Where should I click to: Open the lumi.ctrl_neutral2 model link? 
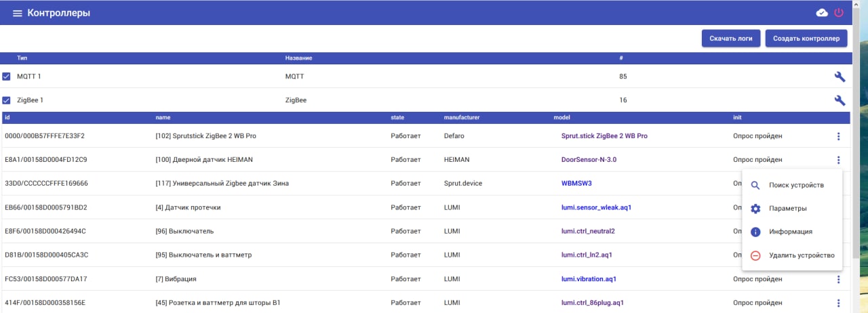[x=588, y=231]
